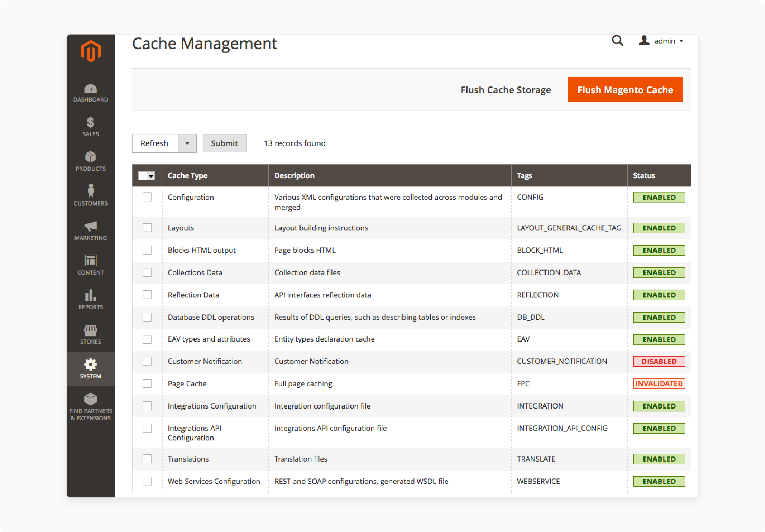Tick the Web Services Configuration checkbox
This screenshot has height=532, width=765.
147,481
